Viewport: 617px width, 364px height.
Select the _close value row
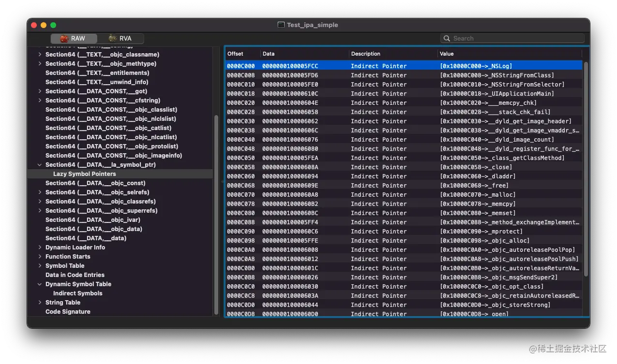click(404, 167)
